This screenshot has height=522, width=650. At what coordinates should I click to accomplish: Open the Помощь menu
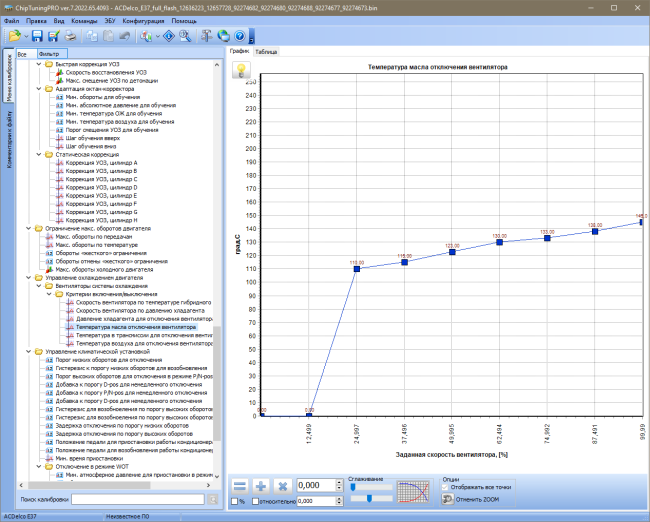tap(184, 21)
